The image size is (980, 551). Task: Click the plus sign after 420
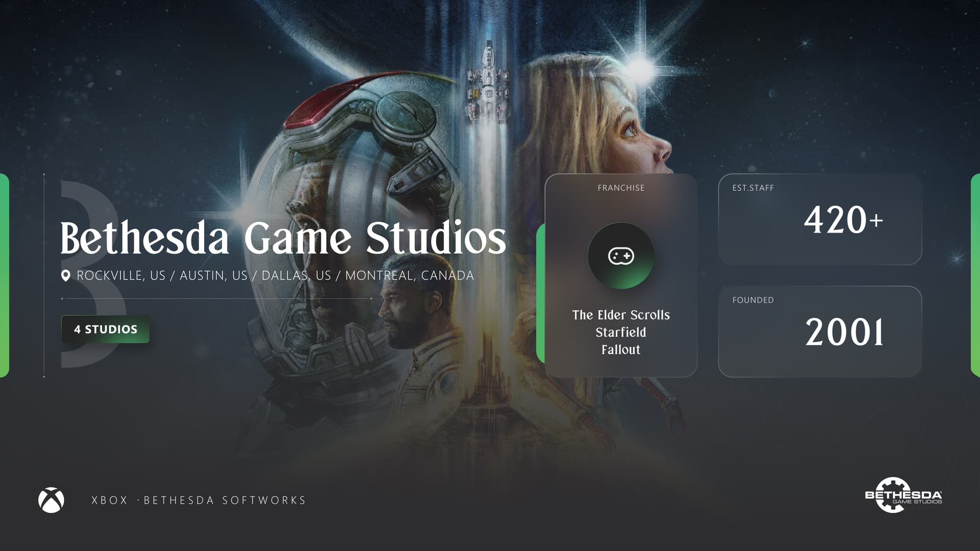(x=876, y=220)
